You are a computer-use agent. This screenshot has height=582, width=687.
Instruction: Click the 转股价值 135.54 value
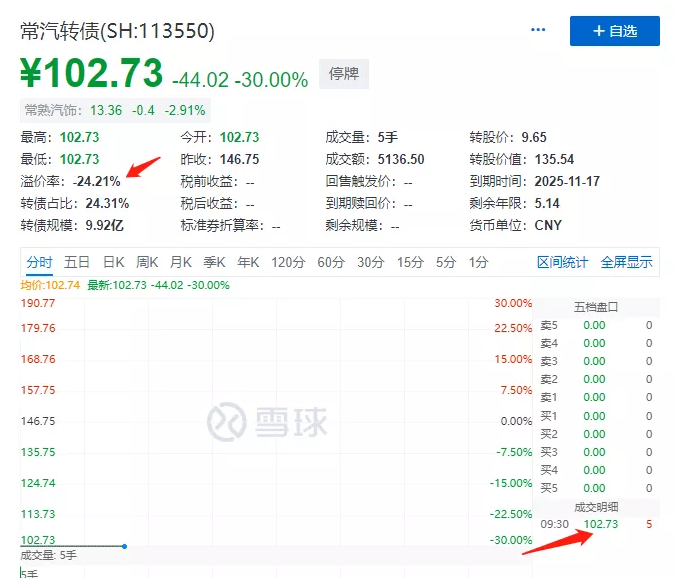[x=554, y=159]
